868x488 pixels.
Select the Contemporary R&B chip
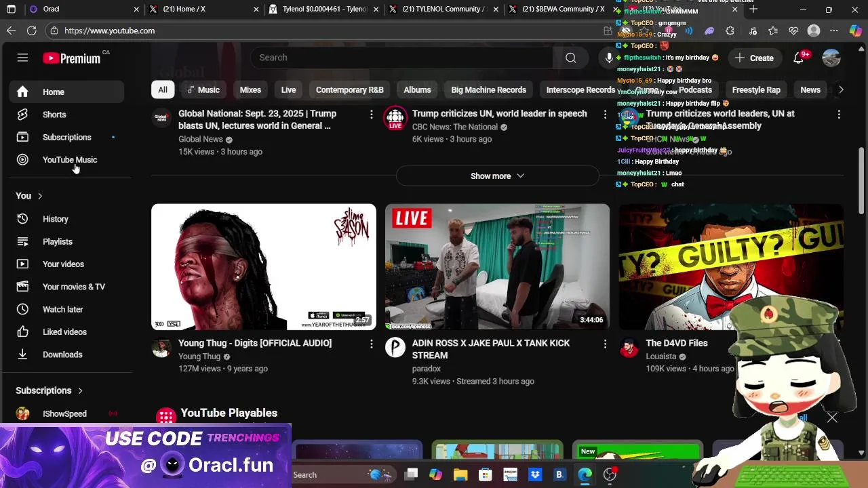coord(350,89)
